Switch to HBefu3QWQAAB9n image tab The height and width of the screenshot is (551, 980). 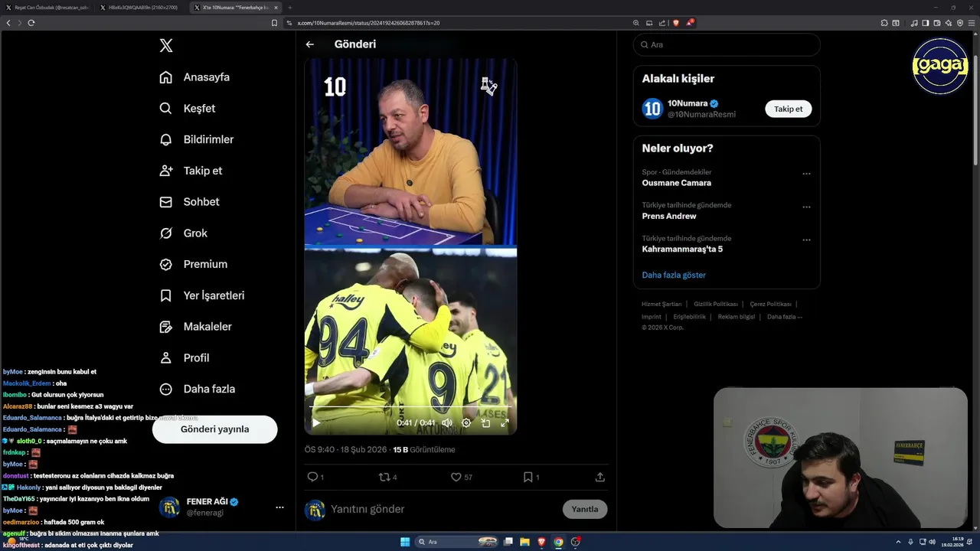[x=141, y=7]
